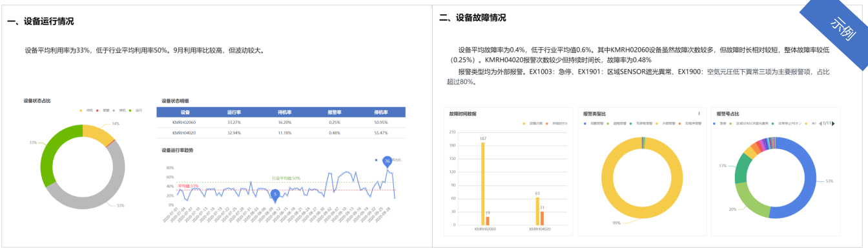
Task: Click the 设备状态占比 chart title
Action: 37,101
